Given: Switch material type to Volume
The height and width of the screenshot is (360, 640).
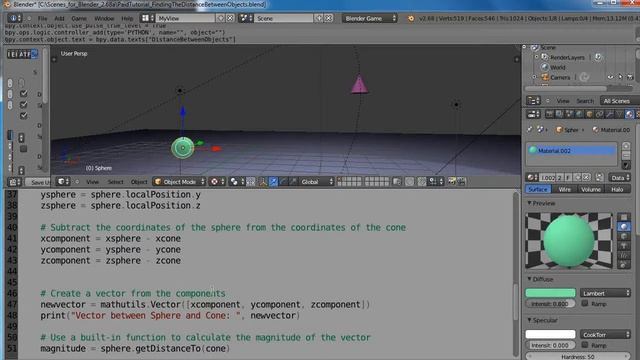Looking at the screenshot, I should pyautogui.click(x=591, y=189).
